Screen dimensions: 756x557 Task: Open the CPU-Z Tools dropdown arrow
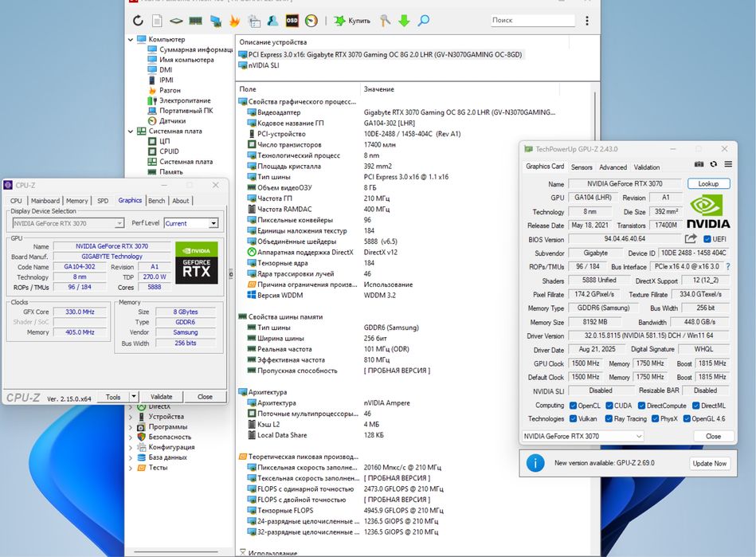pyautogui.click(x=134, y=396)
